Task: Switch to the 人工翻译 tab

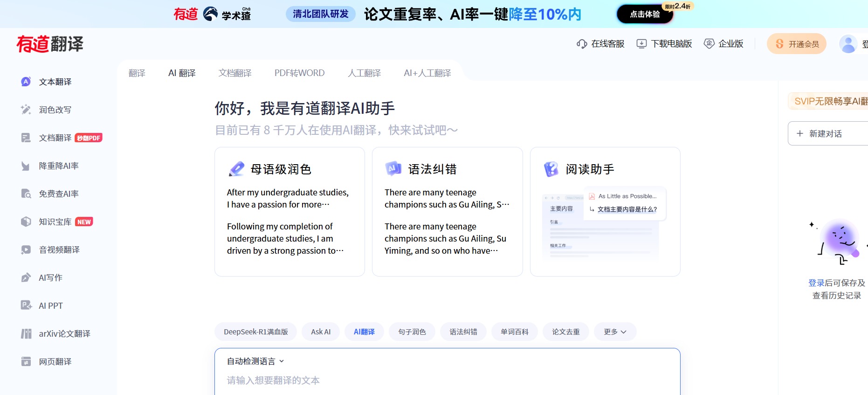Action: click(x=364, y=73)
